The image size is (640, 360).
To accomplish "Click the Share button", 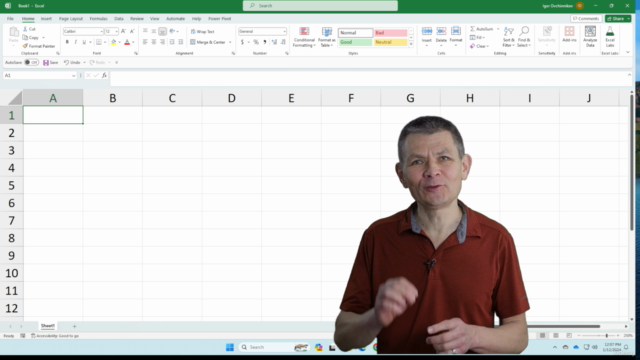I will pos(616,19).
